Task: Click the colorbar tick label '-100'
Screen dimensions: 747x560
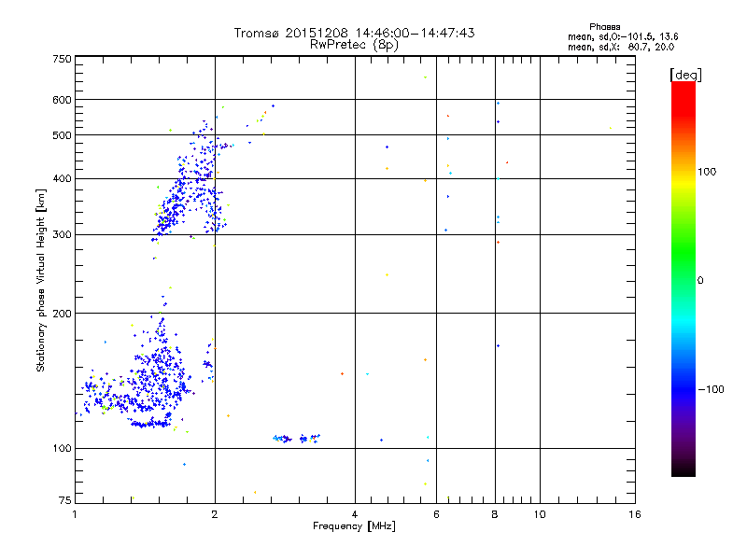Action: tap(711, 389)
